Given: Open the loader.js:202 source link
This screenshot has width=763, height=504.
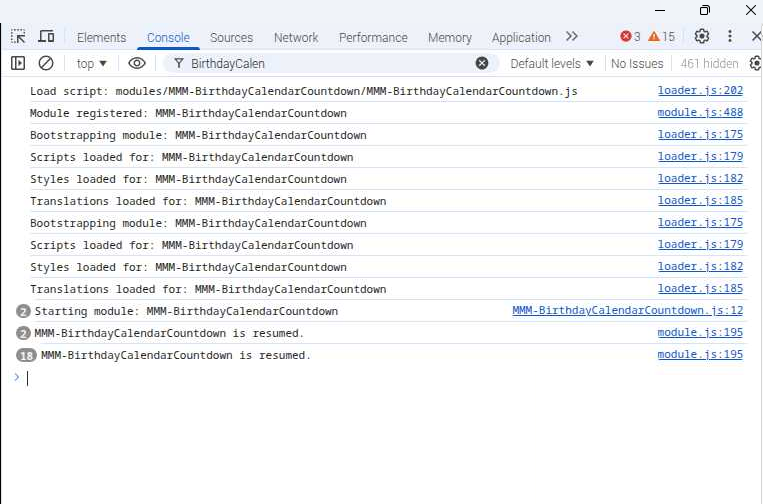Looking at the screenshot, I should (x=700, y=91).
